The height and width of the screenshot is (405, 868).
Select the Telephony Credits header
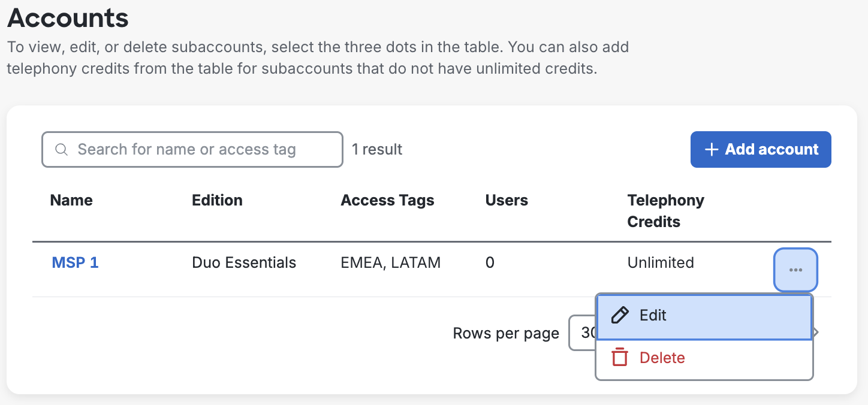(x=665, y=210)
